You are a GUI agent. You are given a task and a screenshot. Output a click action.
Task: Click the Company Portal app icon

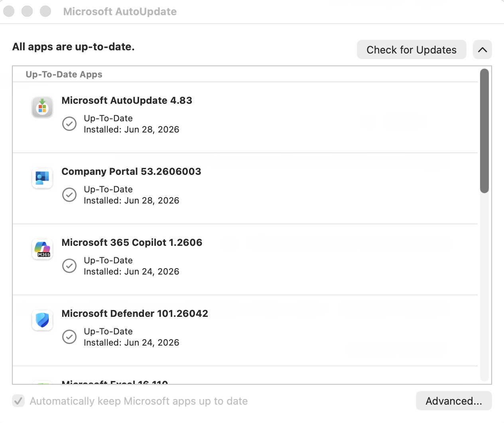tap(42, 178)
